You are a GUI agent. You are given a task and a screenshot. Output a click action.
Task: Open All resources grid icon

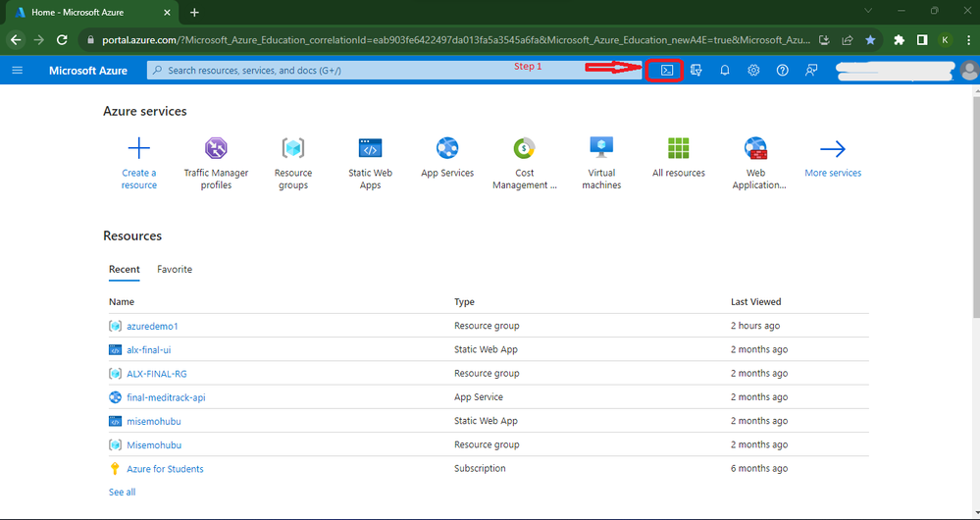point(679,148)
